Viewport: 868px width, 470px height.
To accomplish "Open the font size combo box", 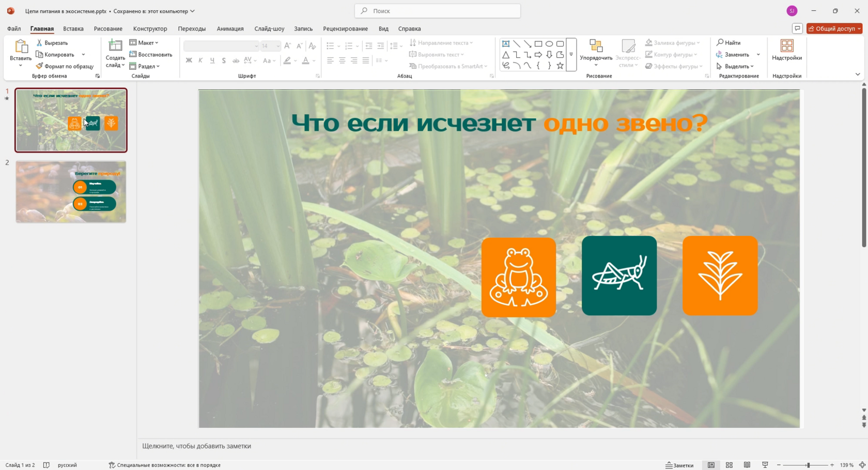I will [x=271, y=46].
